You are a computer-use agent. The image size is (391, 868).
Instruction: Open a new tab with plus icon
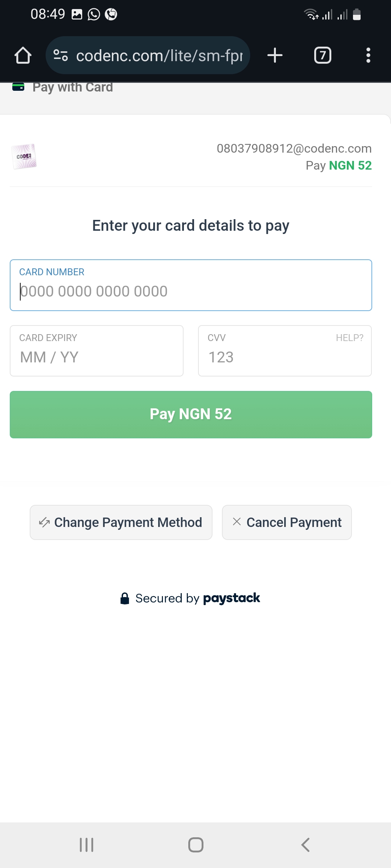(x=275, y=55)
